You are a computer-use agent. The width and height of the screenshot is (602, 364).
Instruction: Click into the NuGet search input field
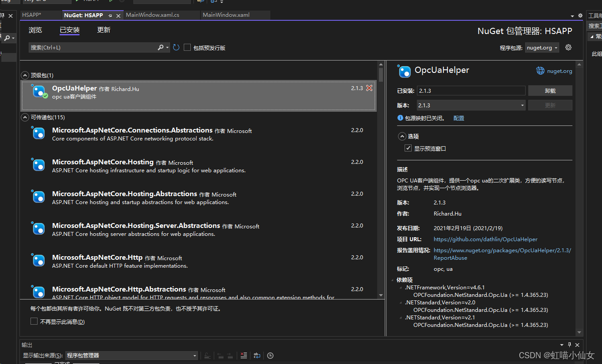93,47
